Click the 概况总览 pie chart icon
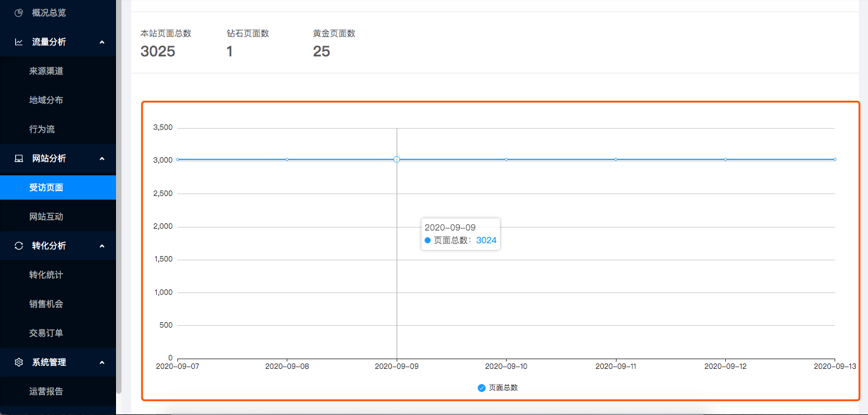 coord(19,13)
